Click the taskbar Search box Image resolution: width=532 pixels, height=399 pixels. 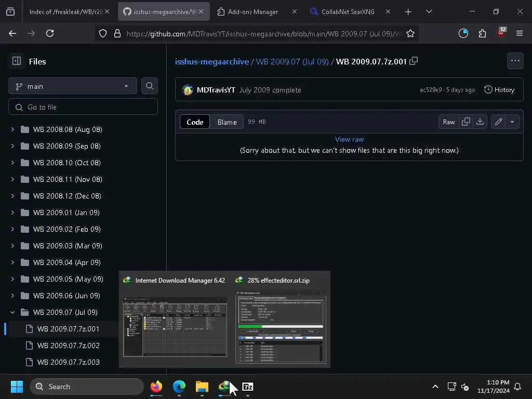[87, 387]
